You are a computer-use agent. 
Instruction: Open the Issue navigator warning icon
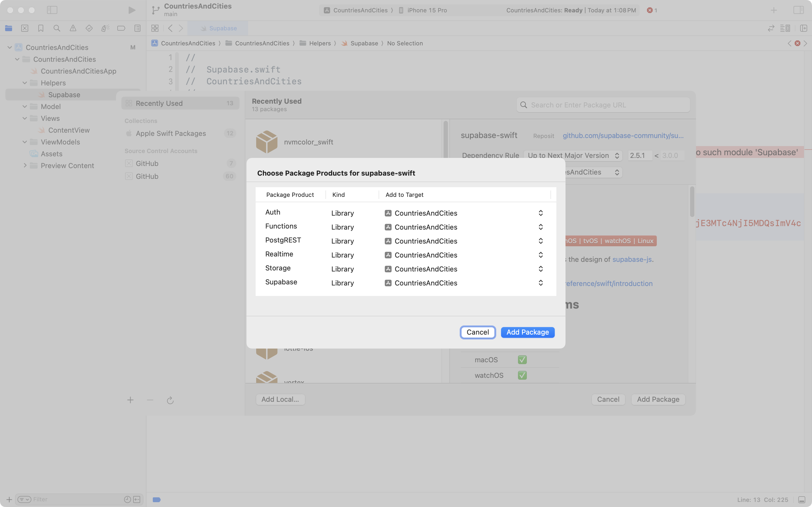point(73,28)
